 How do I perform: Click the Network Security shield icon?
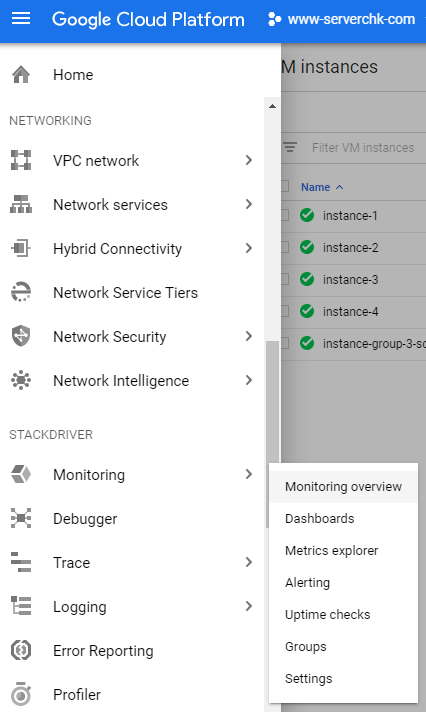[21, 336]
